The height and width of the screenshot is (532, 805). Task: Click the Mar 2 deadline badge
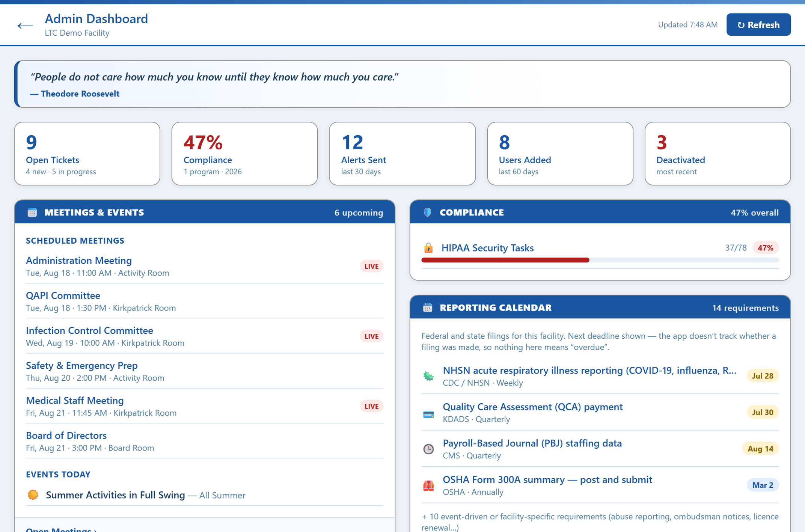[x=763, y=485]
